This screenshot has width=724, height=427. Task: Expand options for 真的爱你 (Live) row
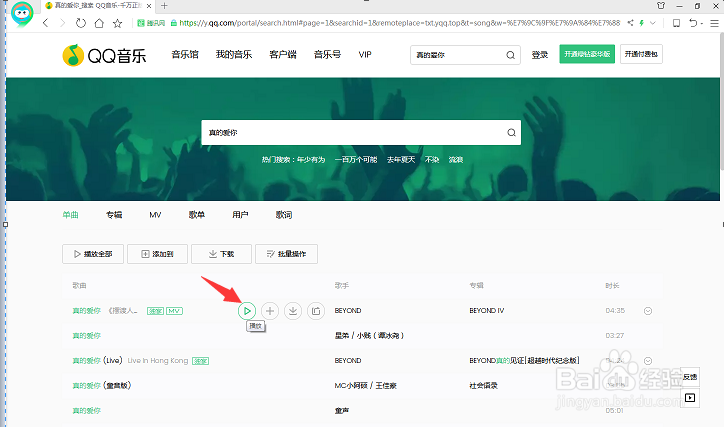point(648,361)
